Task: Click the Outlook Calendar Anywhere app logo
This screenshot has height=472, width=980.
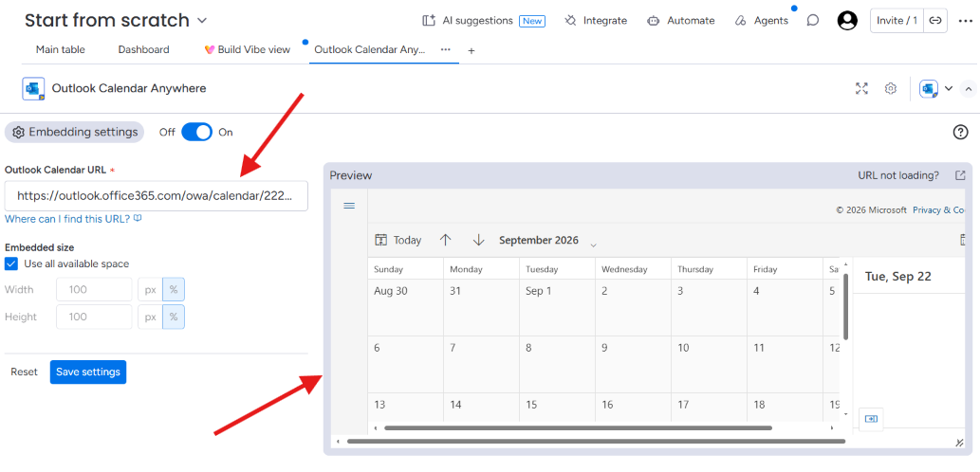Action: (33, 89)
